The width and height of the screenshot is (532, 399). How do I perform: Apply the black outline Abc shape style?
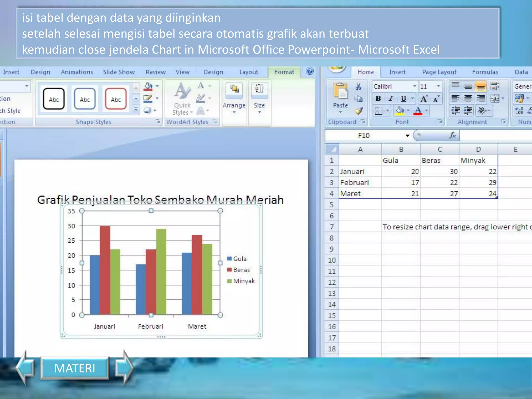click(x=54, y=99)
